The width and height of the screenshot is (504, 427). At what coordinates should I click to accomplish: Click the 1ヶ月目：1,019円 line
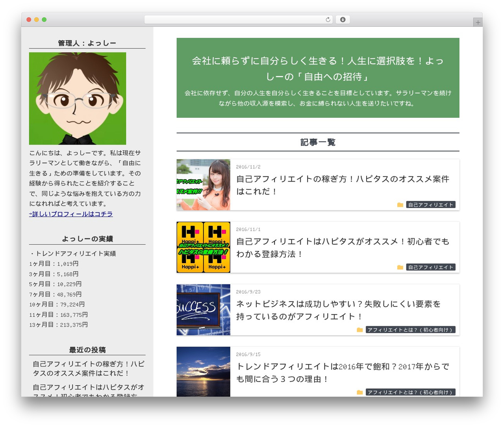tap(54, 264)
